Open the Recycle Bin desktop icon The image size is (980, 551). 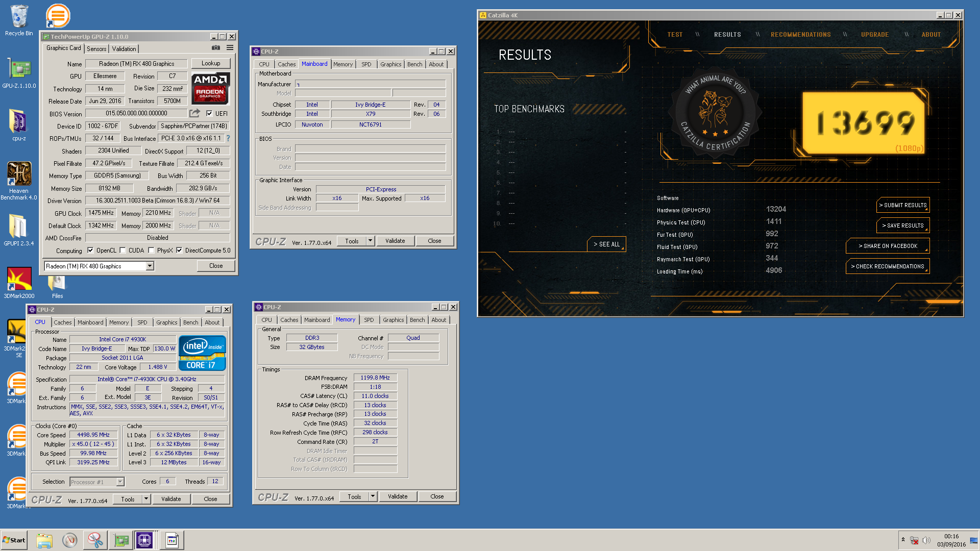[x=19, y=20]
